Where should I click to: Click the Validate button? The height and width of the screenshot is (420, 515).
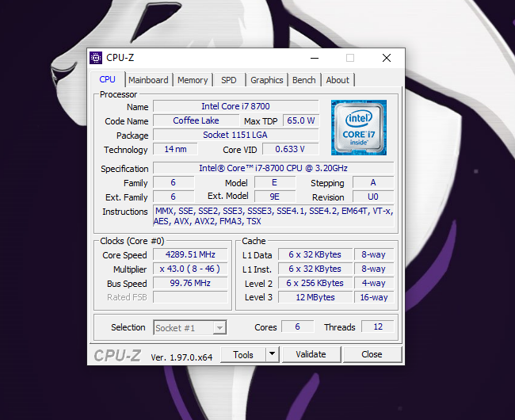pos(311,354)
